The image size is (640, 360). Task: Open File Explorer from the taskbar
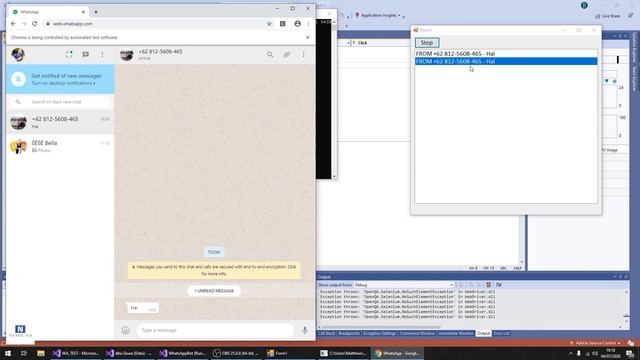coord(40,353)
